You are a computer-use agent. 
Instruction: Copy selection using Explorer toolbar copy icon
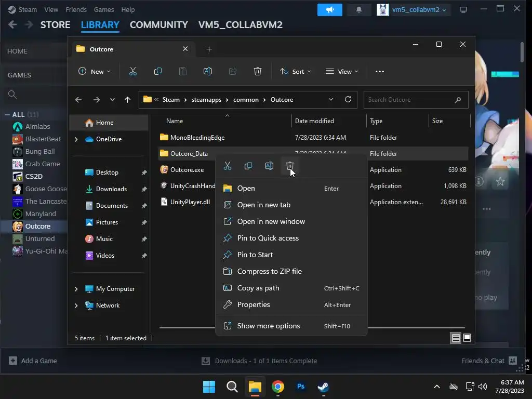[x=158, y=72]
